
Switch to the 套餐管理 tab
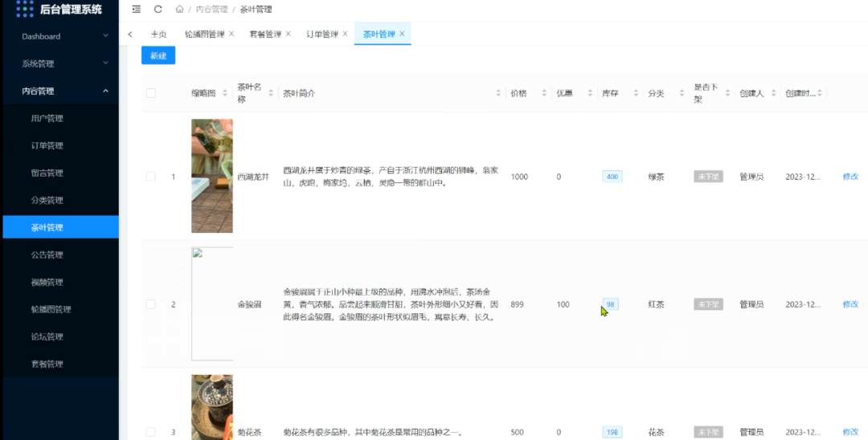tap(265, 34)
